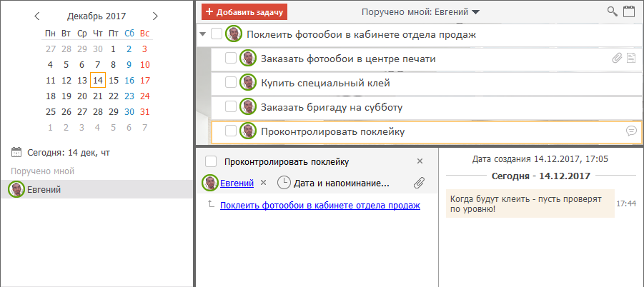Click the calendar icon beside 'Сегодня: 14 дек'
644x287 pixels.
16,153
